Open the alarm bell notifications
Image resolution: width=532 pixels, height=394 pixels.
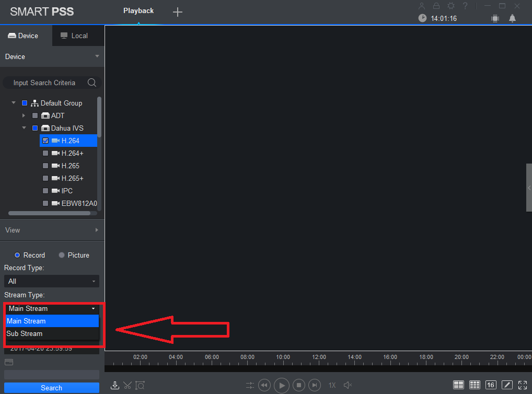[x=512, y=18]
